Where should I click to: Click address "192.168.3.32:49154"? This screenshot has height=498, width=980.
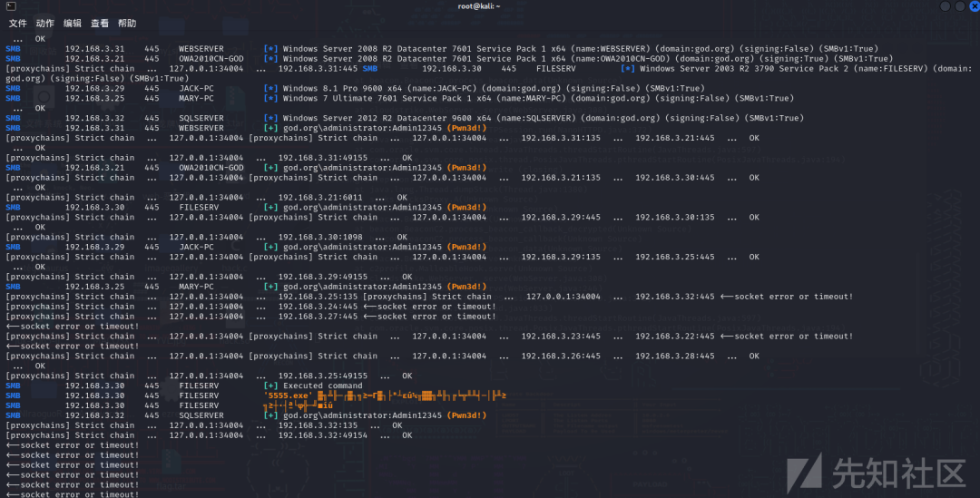pos(322,435)
